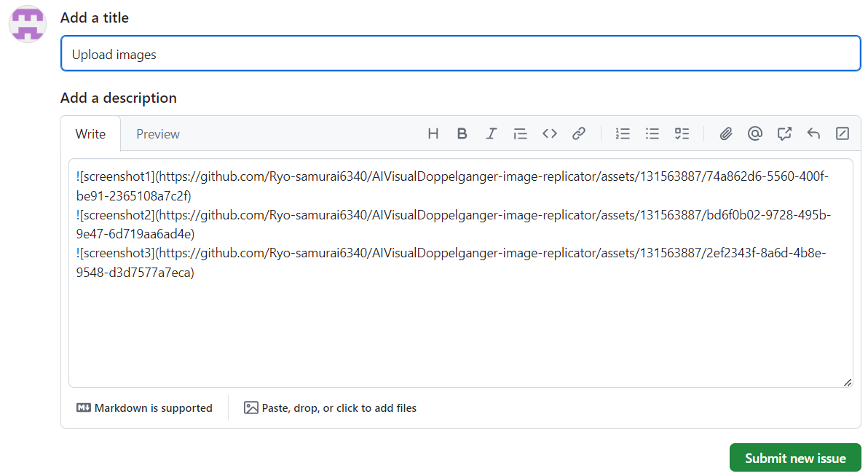The width and height of the screenshot is (868, 476).
Task: Click the Upload images title field
Action: pos(460,54)
